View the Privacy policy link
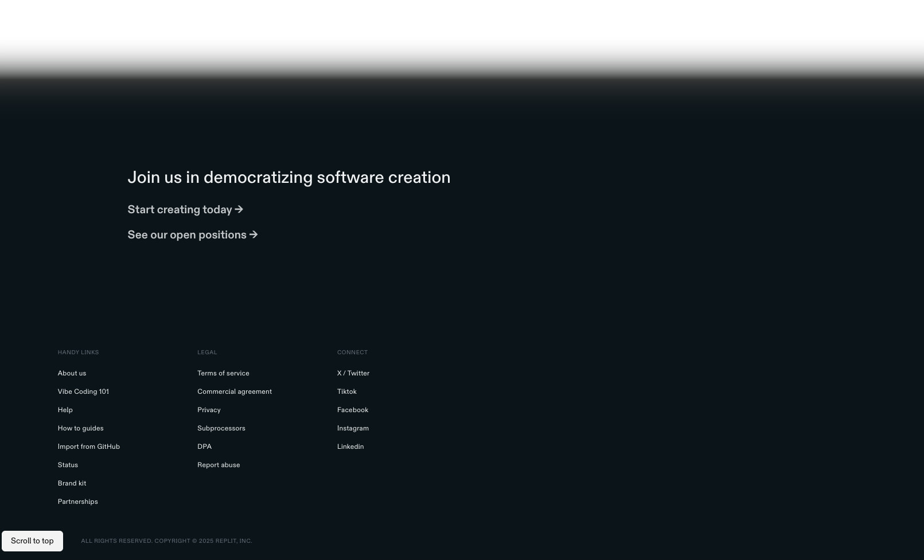924x560 pixels. click(209, 410)
